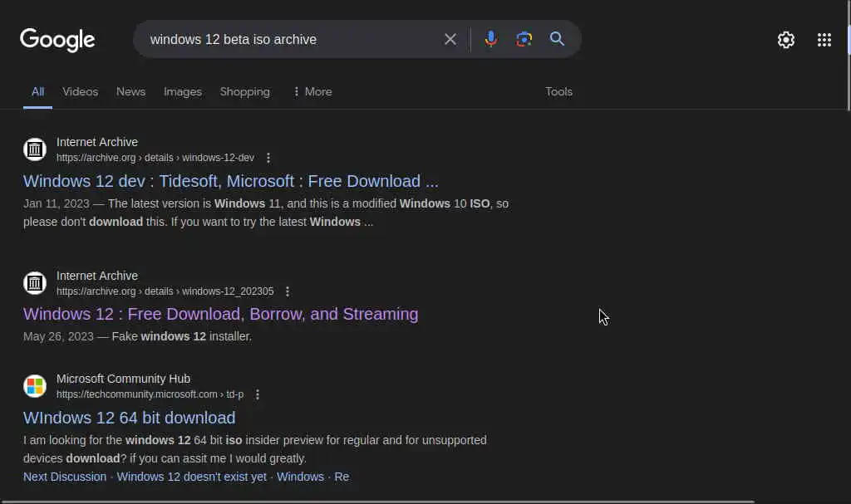This screenshot has height=504, width=851.
Task: Switch to the Images tab
Action: pos(183,91)
